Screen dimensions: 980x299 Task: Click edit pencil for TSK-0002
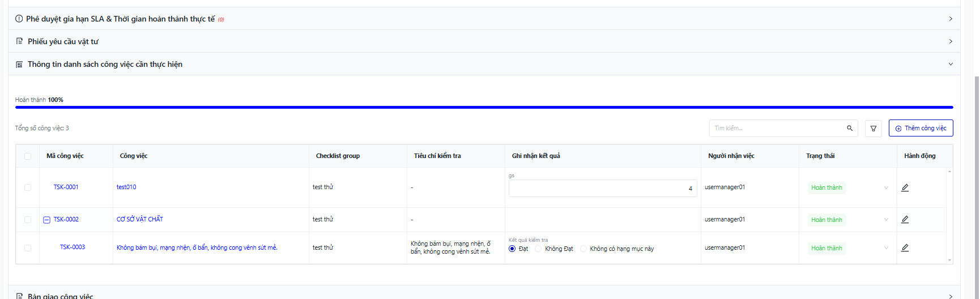905,220
